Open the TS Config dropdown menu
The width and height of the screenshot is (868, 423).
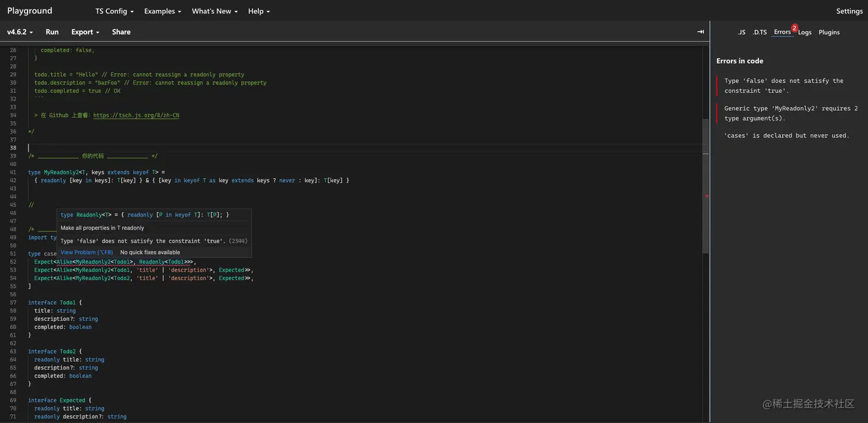pos(115,11)
